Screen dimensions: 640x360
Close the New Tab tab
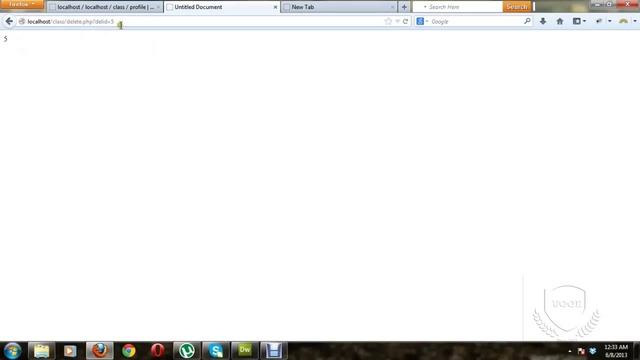pos(392,7)
